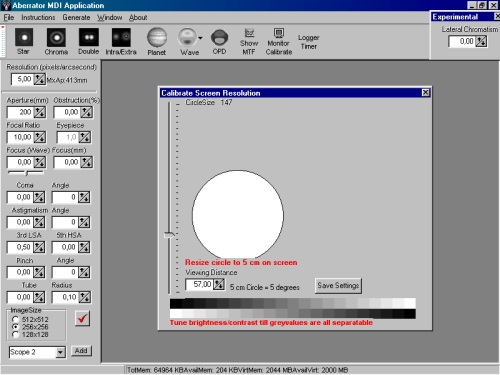Viewport: 500px width, 375px height.
Task: Click the Viewing Distance spinner icon
Action: click(219, 284)
